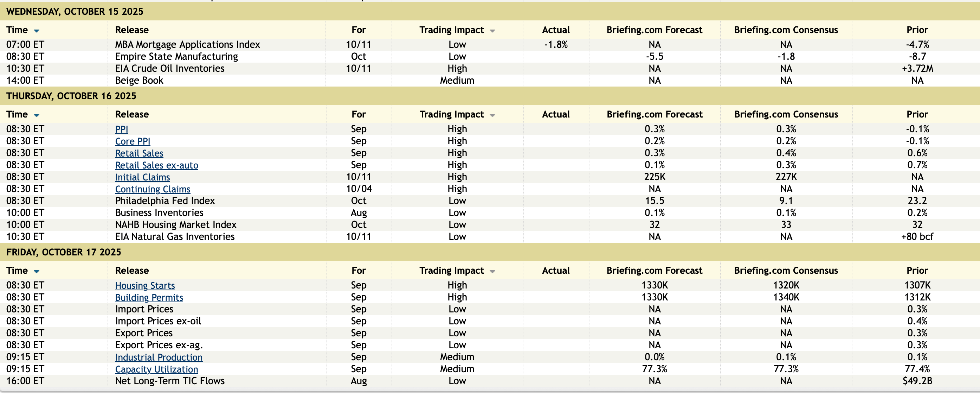Click the Wednesday Time column header
The width and height of the screenshot is (980, 406).
click(x=17, y=30)
